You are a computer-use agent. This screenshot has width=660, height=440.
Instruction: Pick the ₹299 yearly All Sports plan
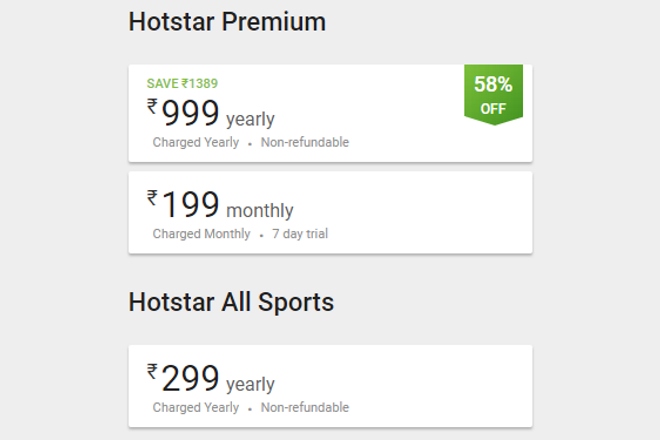[x=330, y=386]
